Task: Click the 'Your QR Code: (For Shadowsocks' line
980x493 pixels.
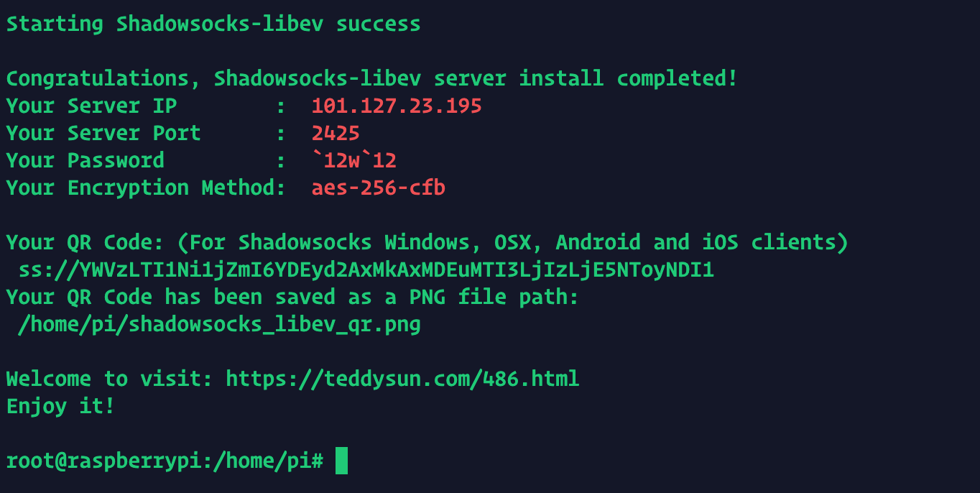Action: [427, 243]
